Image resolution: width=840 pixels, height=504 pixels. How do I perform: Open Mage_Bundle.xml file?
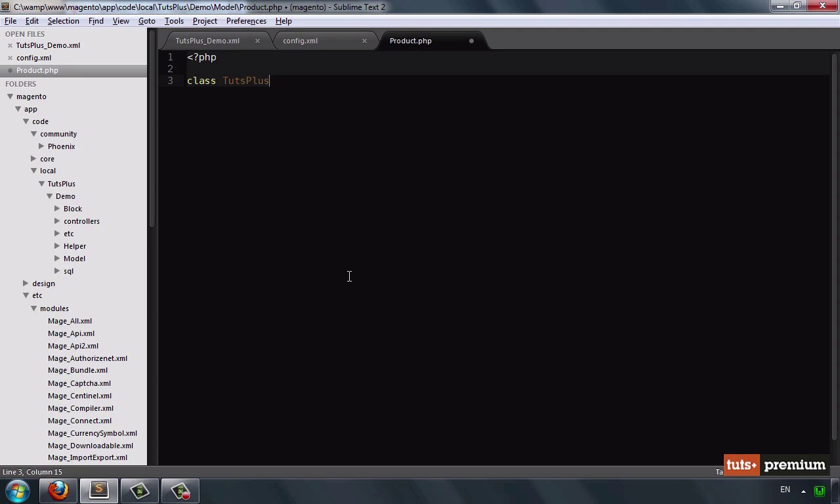point(77,370)
